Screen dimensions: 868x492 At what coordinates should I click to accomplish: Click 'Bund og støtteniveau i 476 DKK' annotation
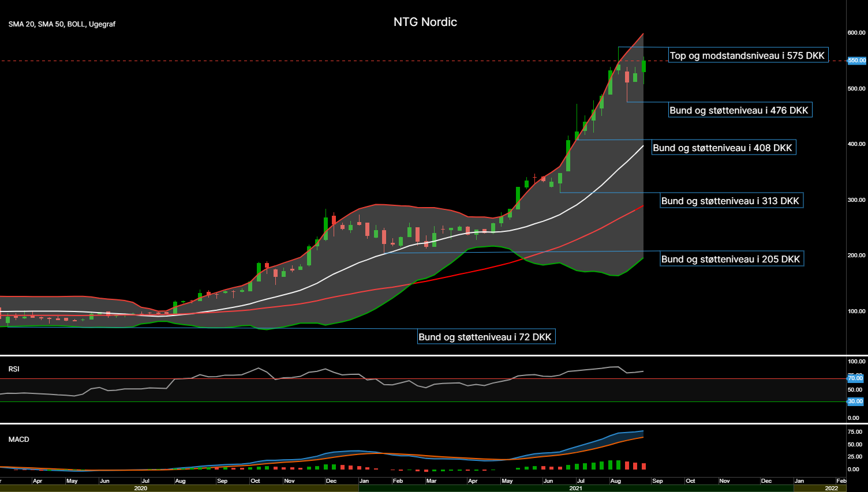coord(739,110)
